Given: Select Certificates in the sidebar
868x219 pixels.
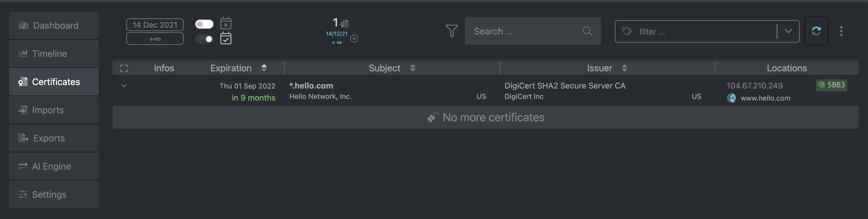Looking at the screenshot, I should point(54,82).
